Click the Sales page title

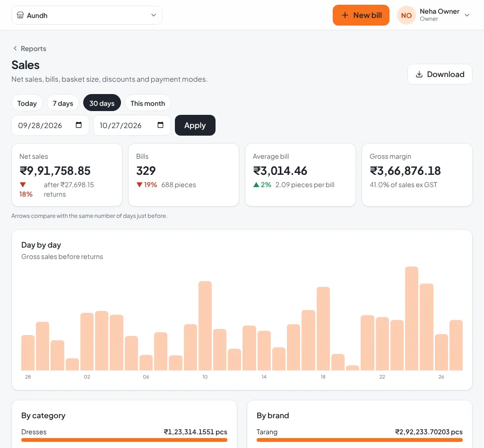coord(26,65)
